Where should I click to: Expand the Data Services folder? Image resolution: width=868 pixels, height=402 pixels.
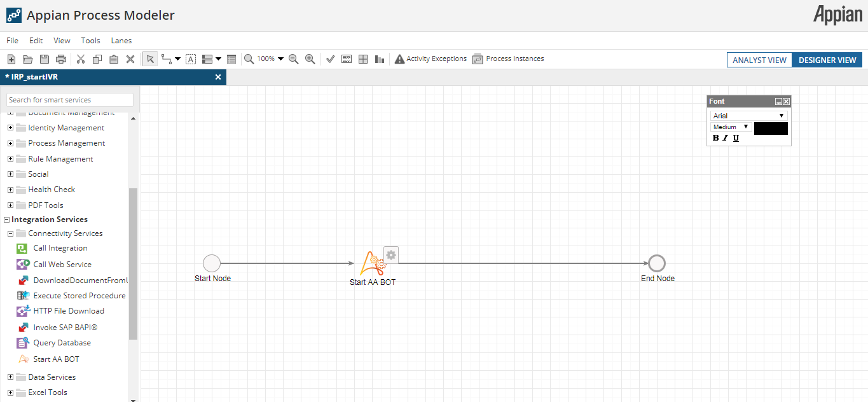point(10,377)
